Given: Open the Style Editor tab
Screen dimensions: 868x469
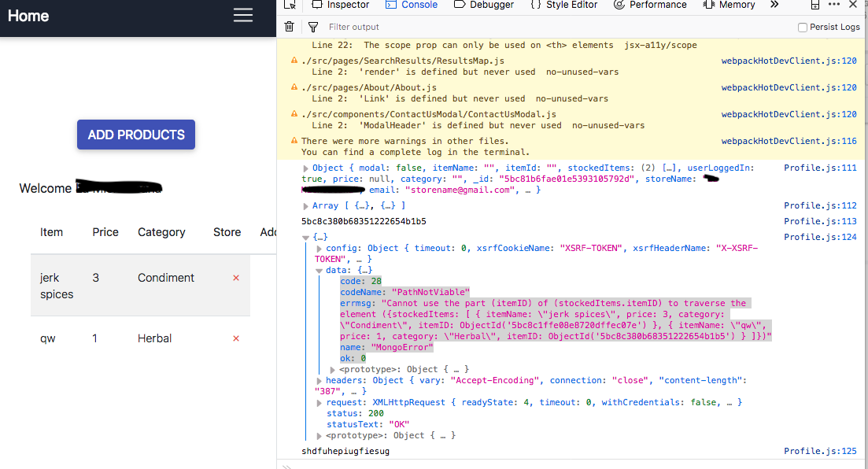Looking at the screenshot, I should [x=564, y=5].
